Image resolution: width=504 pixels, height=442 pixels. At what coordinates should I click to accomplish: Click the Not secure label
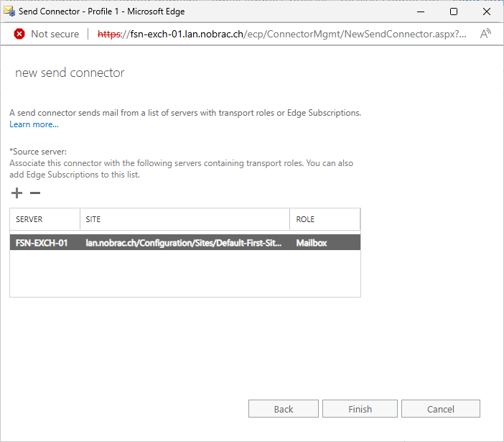(55, 34)
